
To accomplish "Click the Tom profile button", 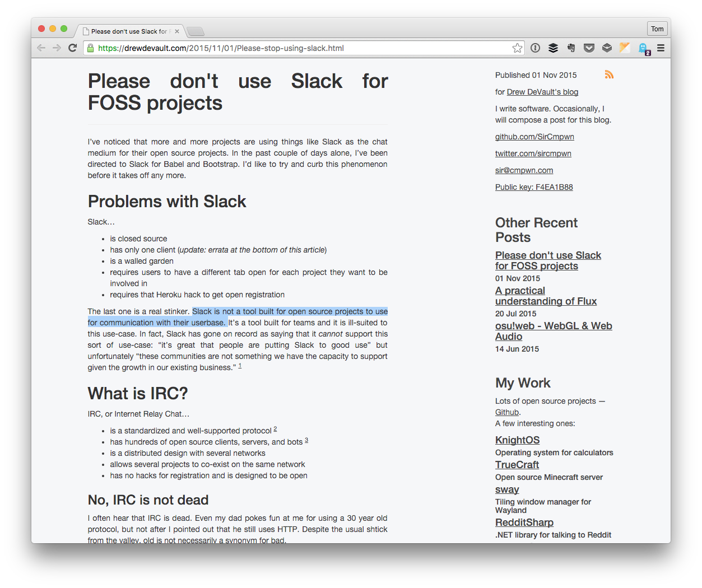I will (x=657, y=28).
